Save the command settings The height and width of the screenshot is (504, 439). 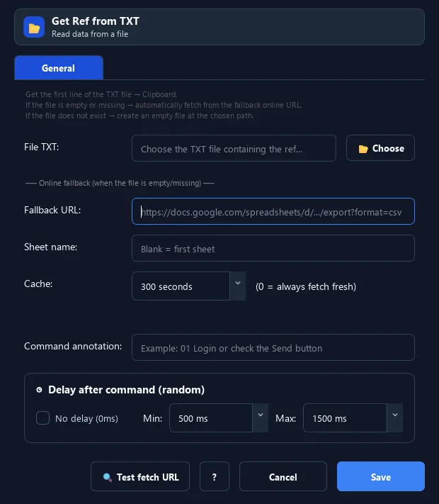click(381, 476)
